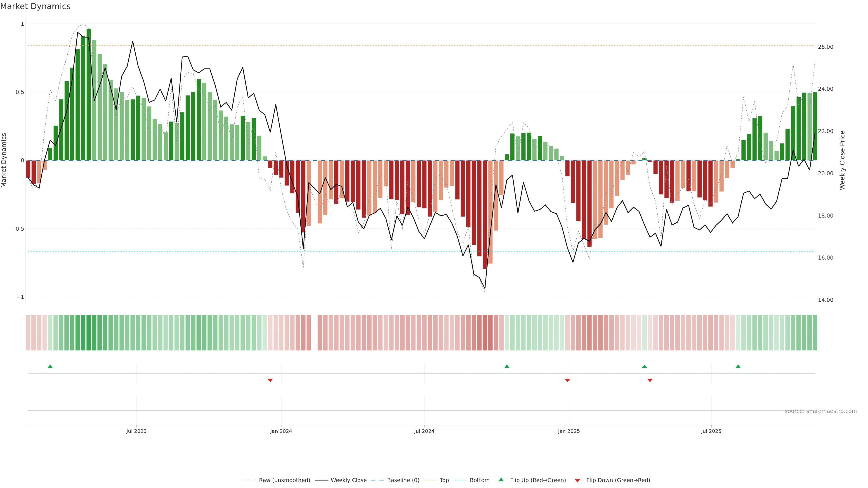The image size is (868, 488).
Task: Click the Jul 2025 x-axis label
Action: coord(711,431)
